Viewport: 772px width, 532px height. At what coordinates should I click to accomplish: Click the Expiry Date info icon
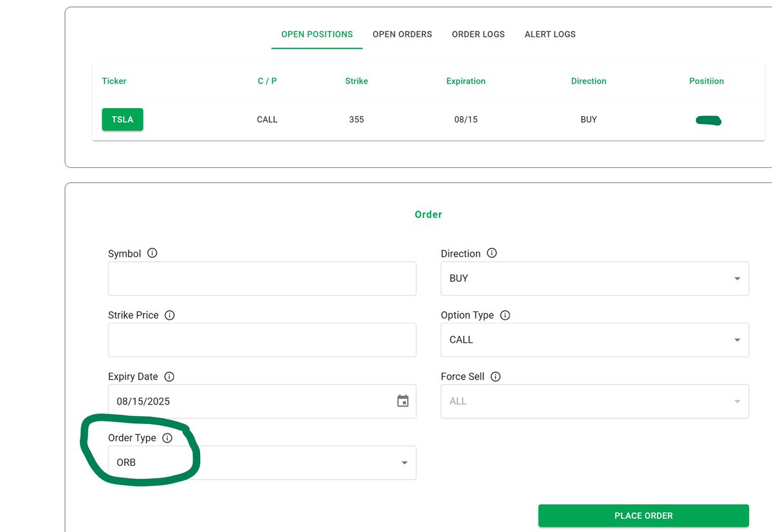(169, 376)
